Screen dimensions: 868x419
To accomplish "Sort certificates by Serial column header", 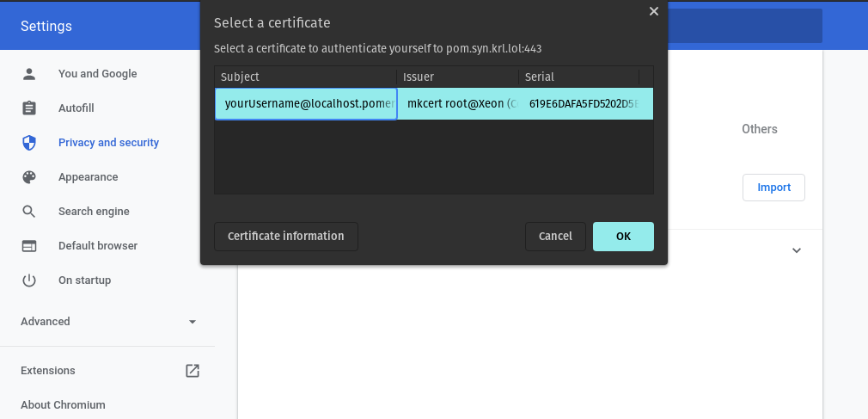I will pos(578,77).
